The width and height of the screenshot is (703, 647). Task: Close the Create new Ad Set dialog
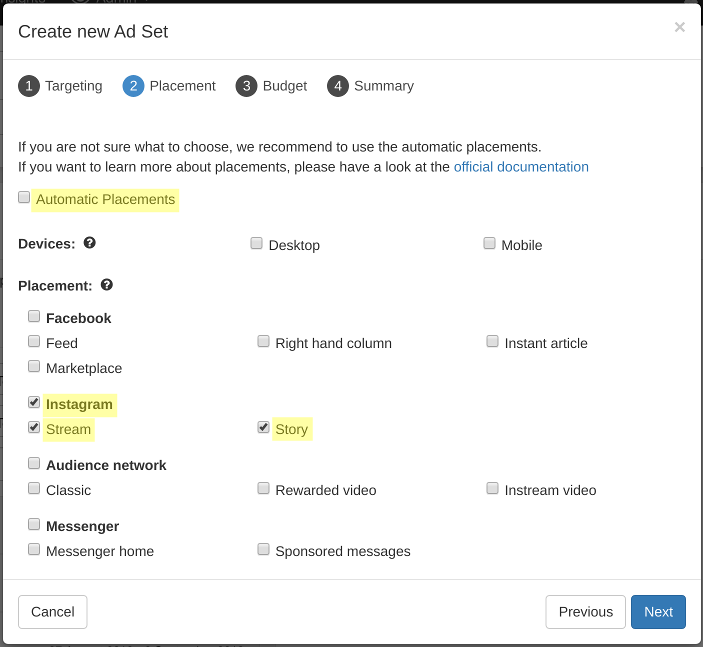[679, 28]
